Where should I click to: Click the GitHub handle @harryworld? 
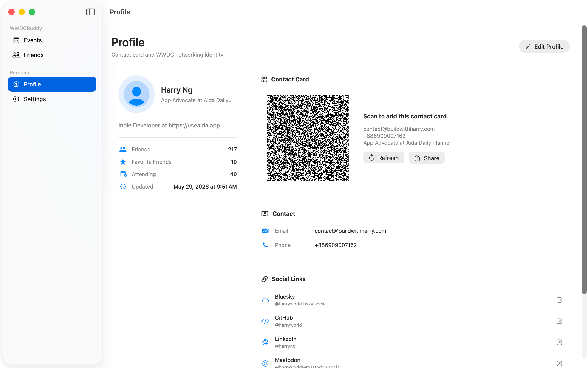[288, 325]
